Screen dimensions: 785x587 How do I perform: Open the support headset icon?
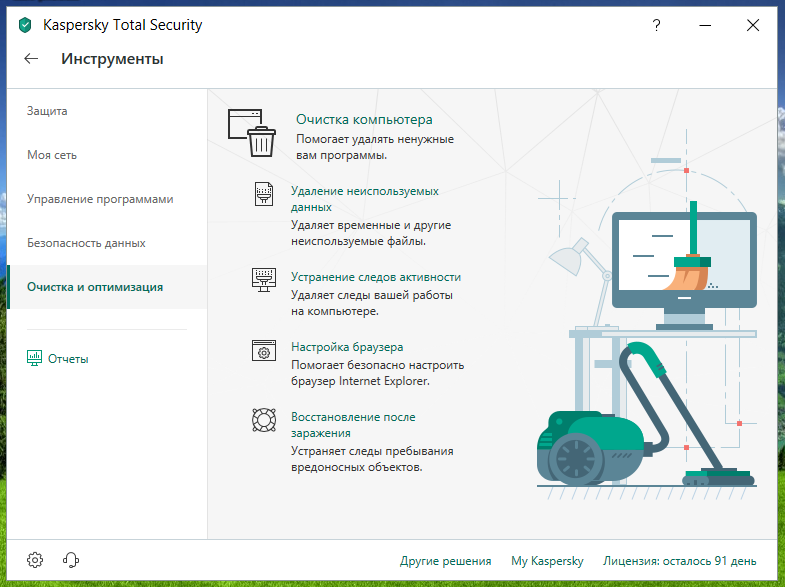[x=71, y=559]
